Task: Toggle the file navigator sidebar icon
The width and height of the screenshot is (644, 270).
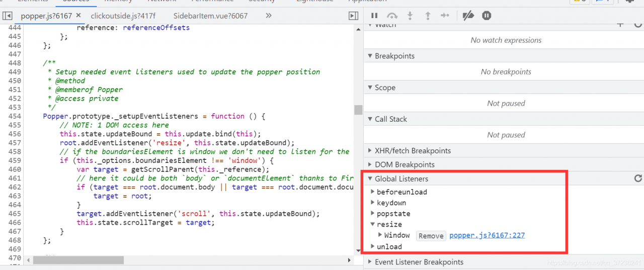Action: [7, 16]
